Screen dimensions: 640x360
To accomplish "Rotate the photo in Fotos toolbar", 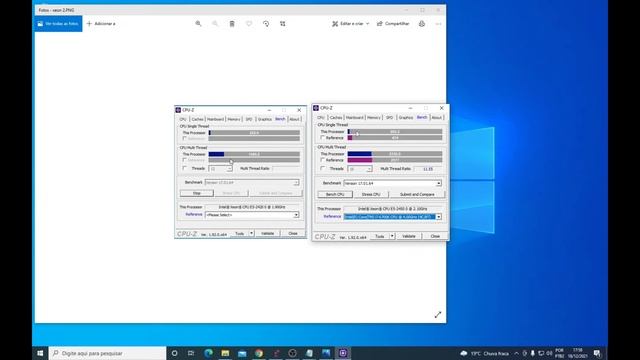I will pyautogui.click(x=266, y=24).
